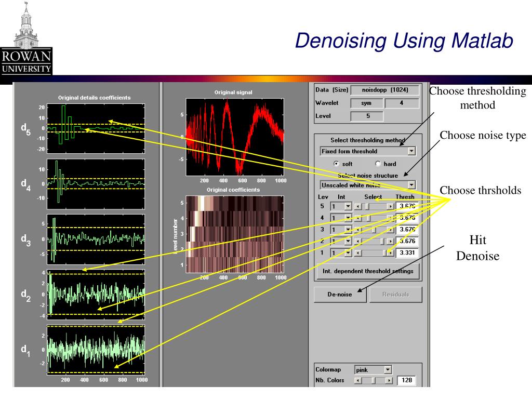Click the right arrow of the level 3 threshold slider
Viewport: 532px width, 399px height.
[391, 230]
